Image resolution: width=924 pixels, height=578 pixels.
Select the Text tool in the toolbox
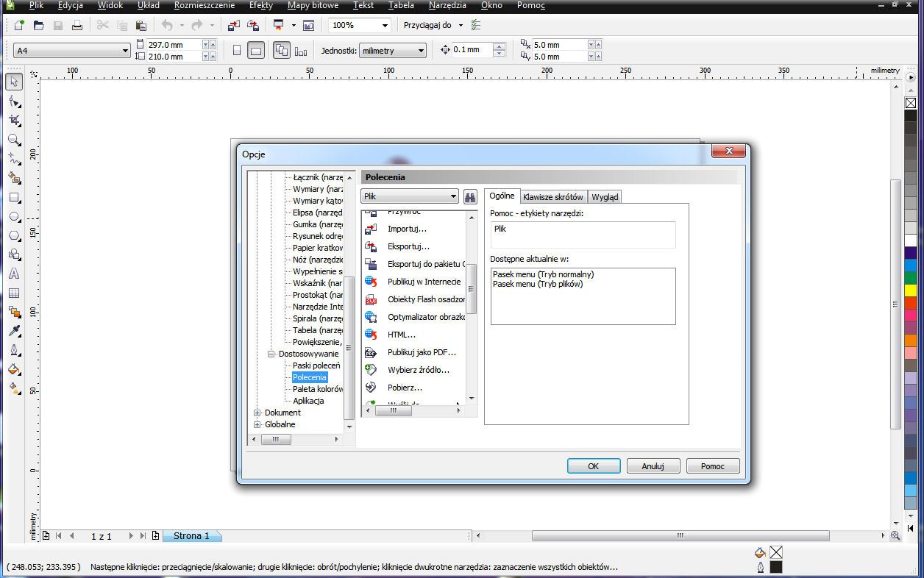click(14, 274)
